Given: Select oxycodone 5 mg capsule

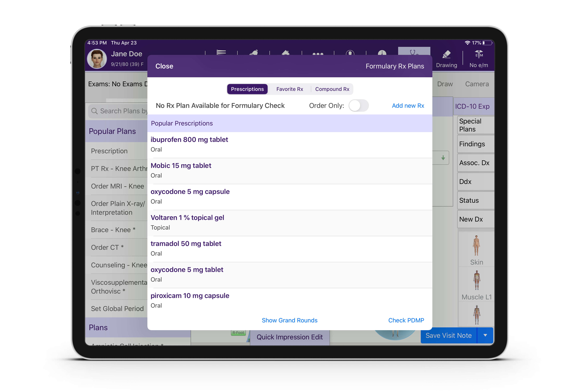Looking at the screenshot, I should 289,197.
